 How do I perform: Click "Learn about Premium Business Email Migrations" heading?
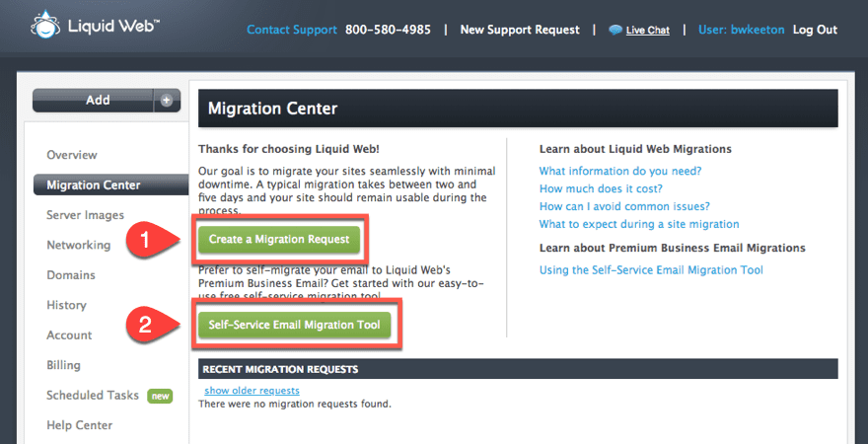[673, 248]
